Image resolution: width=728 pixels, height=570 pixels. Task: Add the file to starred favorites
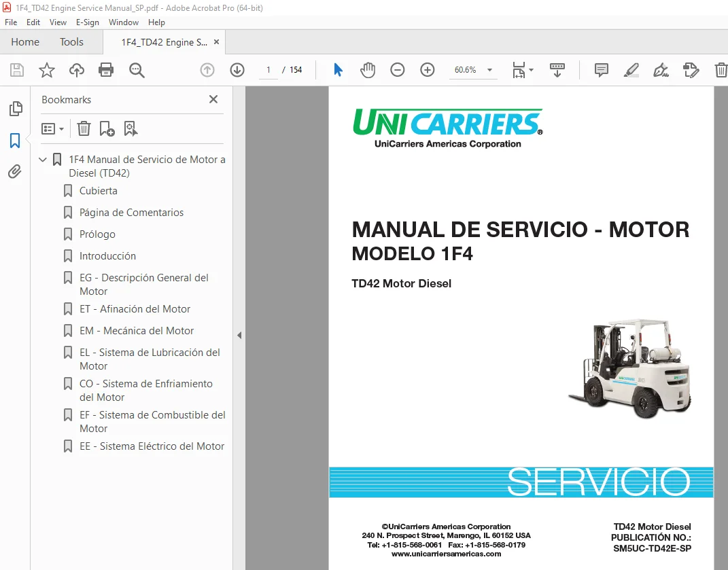(46, 70)
